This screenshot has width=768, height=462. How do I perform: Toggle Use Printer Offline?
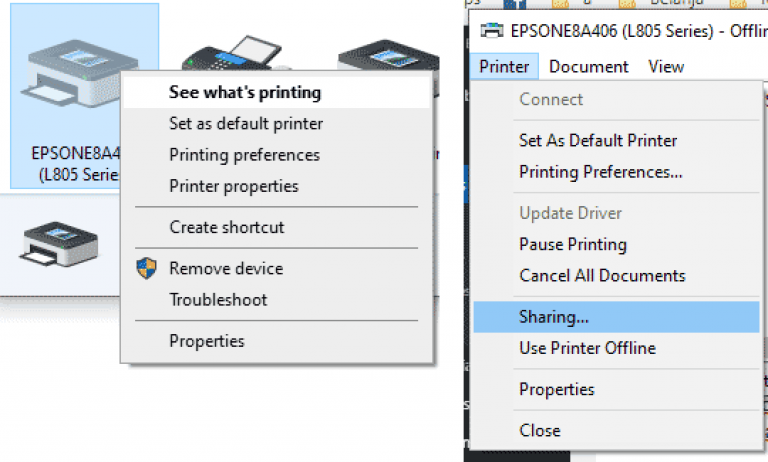(587, 348)
